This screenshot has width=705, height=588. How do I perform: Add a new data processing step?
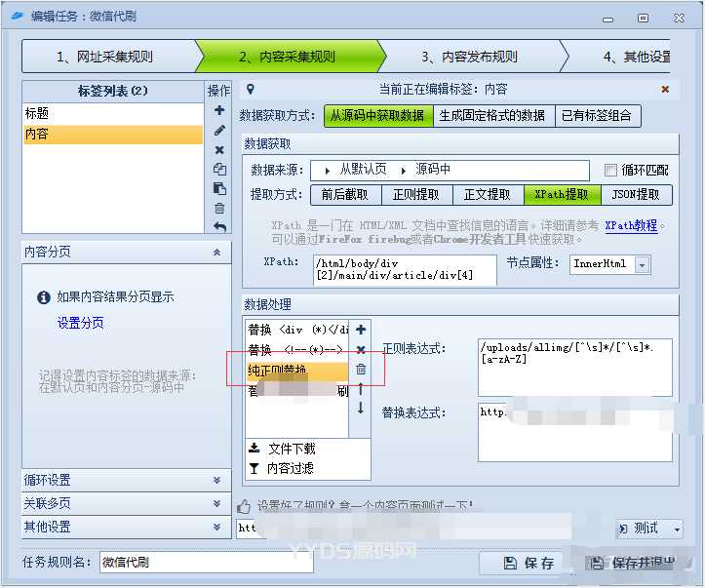pos(361,331)
